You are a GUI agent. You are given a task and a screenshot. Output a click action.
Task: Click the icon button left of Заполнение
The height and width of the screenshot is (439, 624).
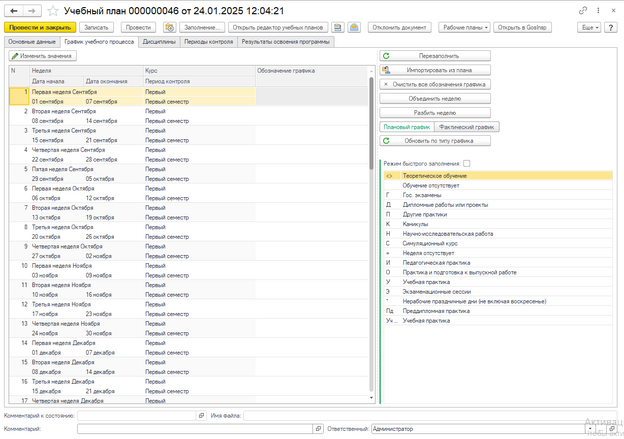click(169, 27)
